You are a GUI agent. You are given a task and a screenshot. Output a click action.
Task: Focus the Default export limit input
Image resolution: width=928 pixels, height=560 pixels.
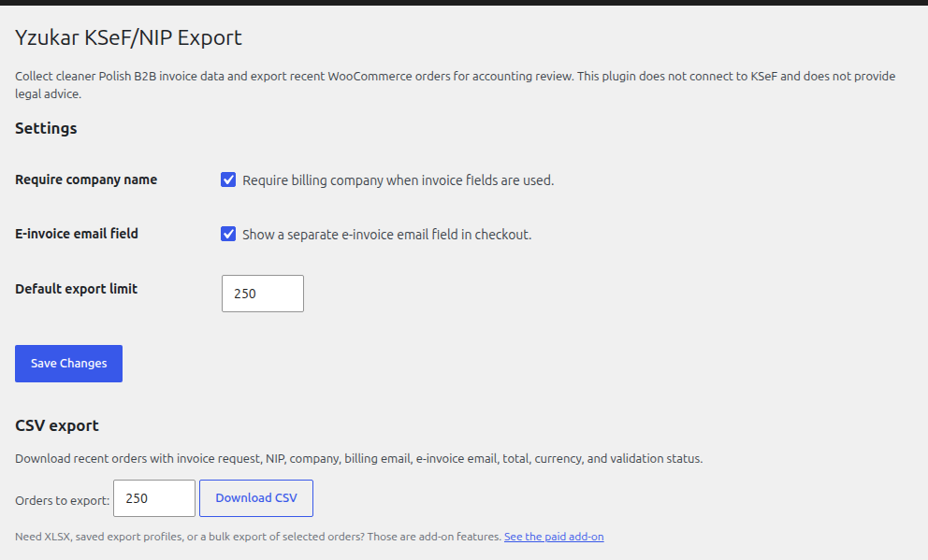coord(263,294)
